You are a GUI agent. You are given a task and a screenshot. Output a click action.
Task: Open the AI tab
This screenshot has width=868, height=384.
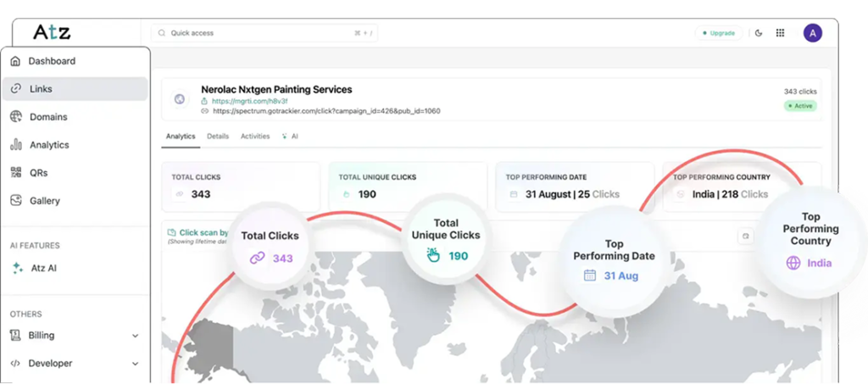pyautogui.click(x=291, y=136)
